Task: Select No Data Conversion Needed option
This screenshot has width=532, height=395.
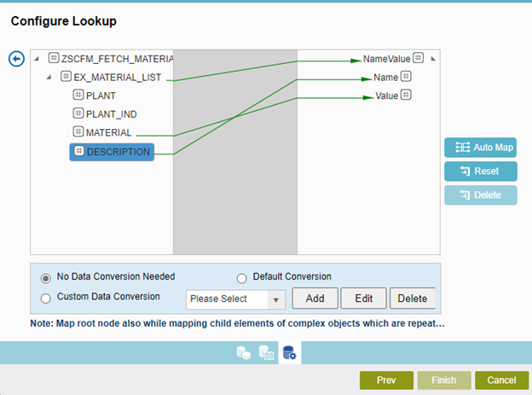Action: click(x=46, y=277)
